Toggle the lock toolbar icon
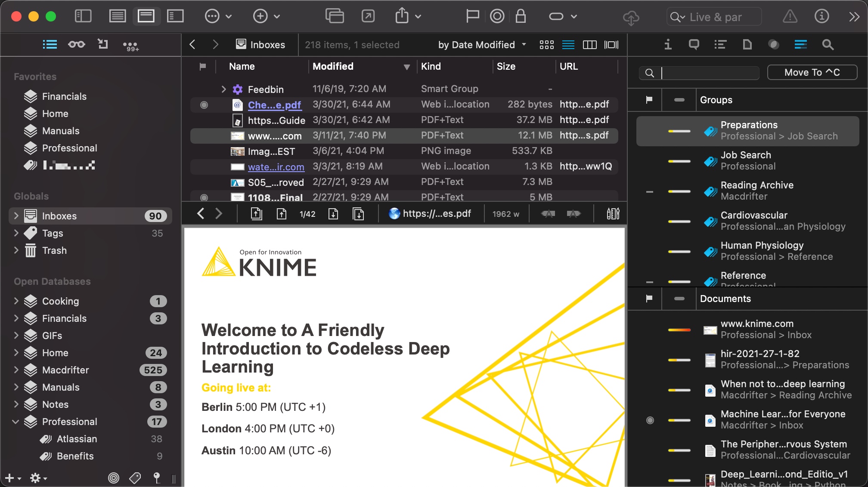The height and width of the screenshot is (487, 868). click(x=521, y=16)
